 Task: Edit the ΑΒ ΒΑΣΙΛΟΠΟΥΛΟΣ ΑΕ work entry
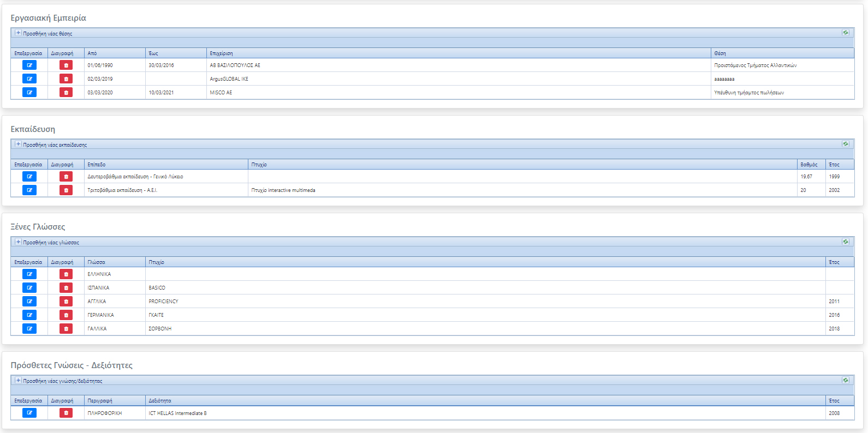pyautogui.click(x=29, y=65)
